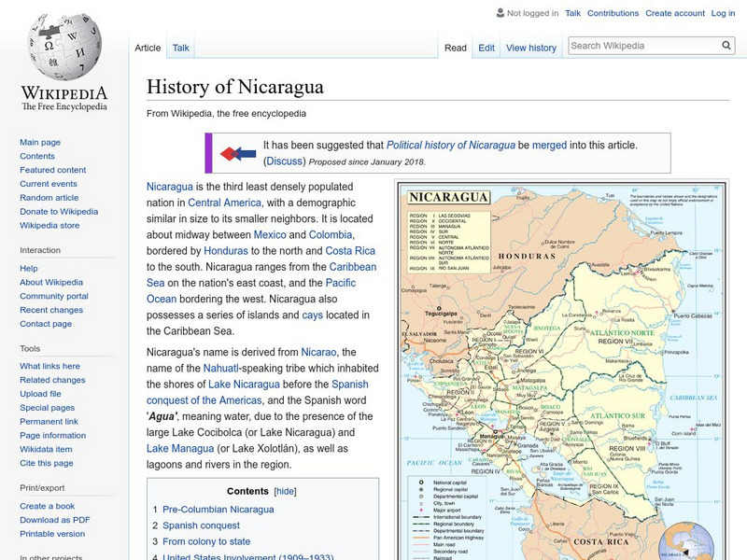Screen dimensions: 747x560
Task: Select the Read tab
Action: tap(455, 47)
